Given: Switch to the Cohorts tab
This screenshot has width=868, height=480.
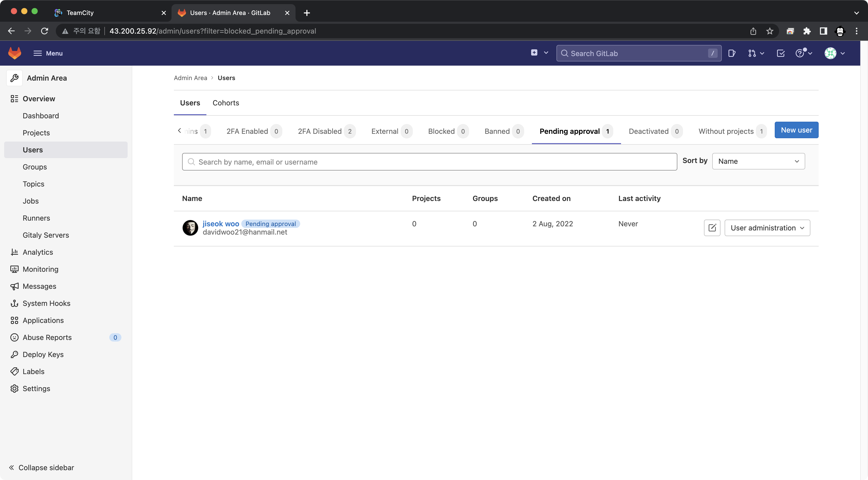Looking at the screenshot, I should pos(226,103).
